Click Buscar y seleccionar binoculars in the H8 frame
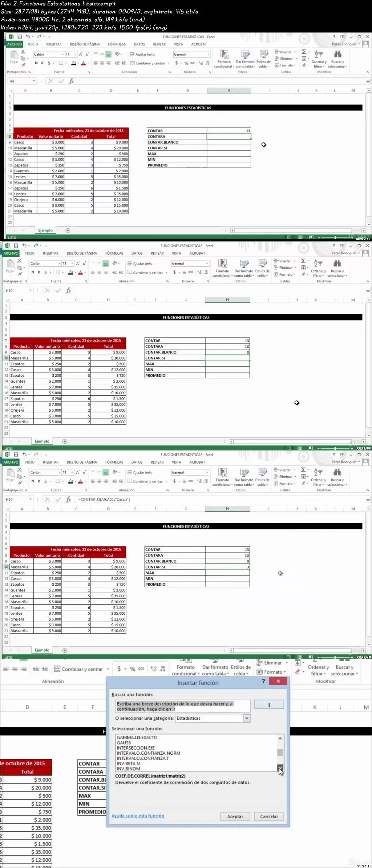Image resolution: width=372 pixels, height=868 pixels. [337, 59]
